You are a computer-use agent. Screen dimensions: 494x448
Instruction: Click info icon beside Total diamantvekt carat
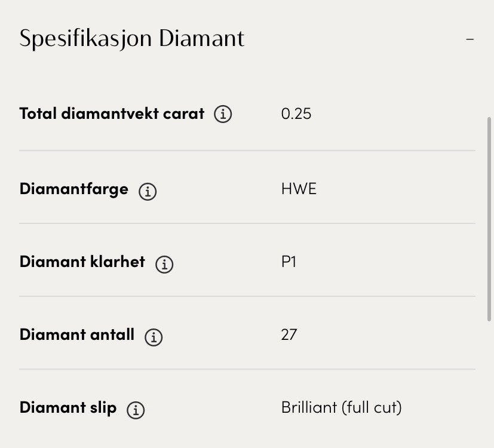(223, 113)
